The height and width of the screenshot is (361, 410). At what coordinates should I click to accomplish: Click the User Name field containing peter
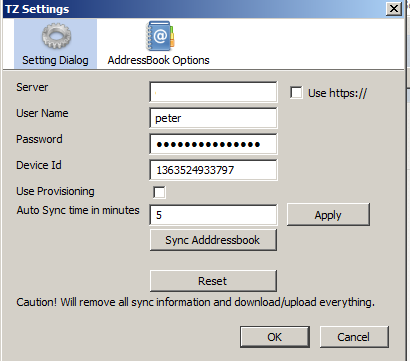click(213, 118)
